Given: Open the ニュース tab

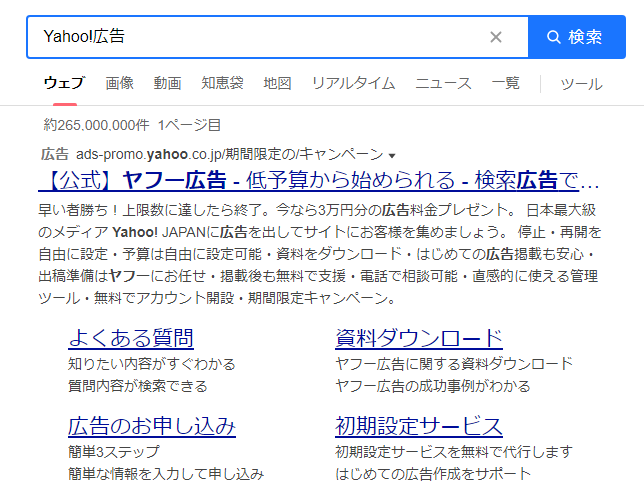Looking at the screenshot, I should 443,83.
